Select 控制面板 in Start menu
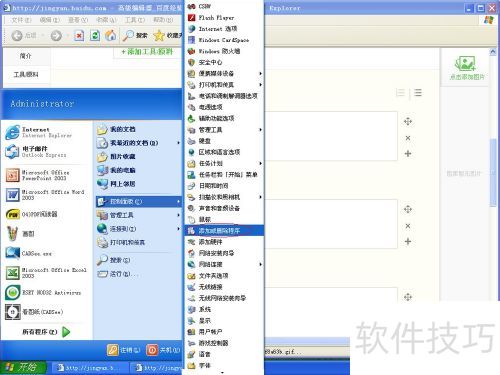The height and width of the screenshot is (375, 500). pos(138,201)
